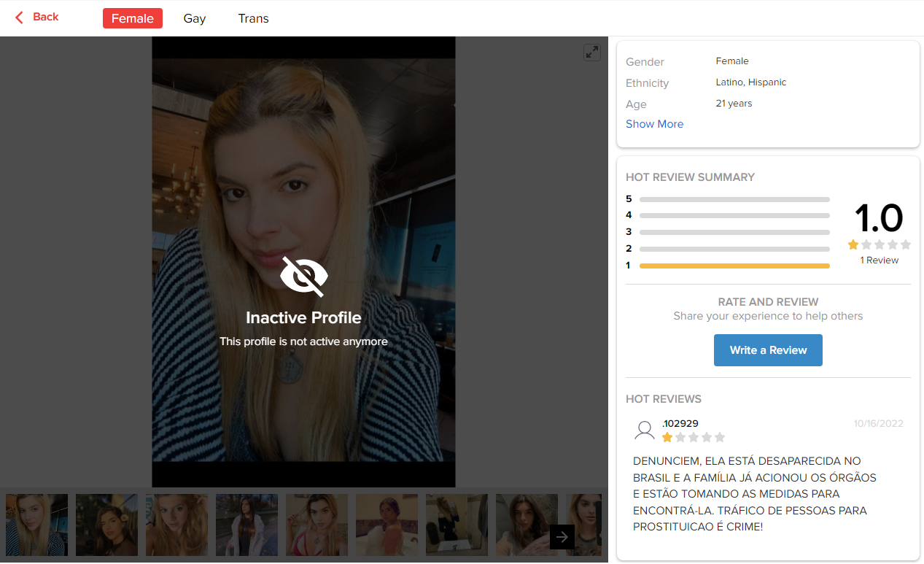Viewport: 924px width, 564px height.
Task: Click the crossed-out eye inactive icon
Action: (x=303, y=277)
